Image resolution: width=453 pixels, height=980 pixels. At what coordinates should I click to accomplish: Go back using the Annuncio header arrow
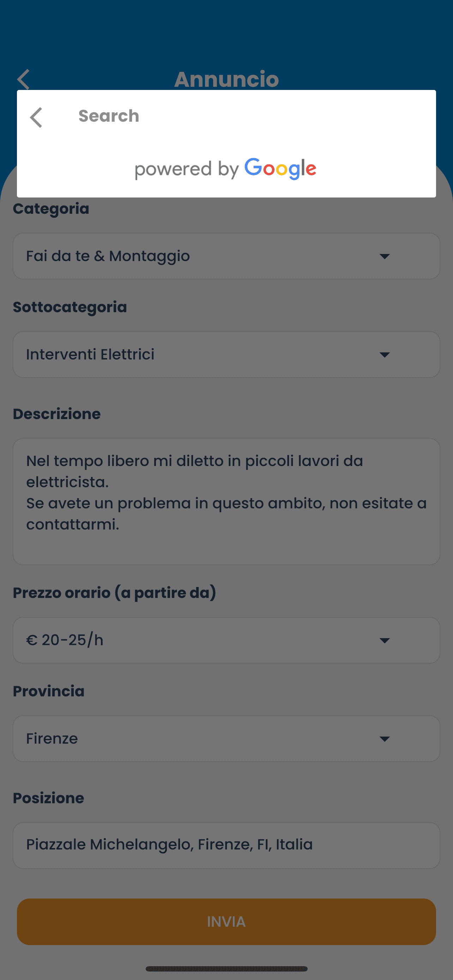pos(24,79)
